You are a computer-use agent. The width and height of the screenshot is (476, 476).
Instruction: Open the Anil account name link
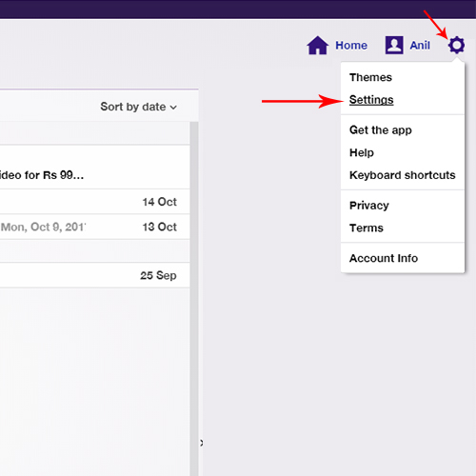tap(420, 46)
